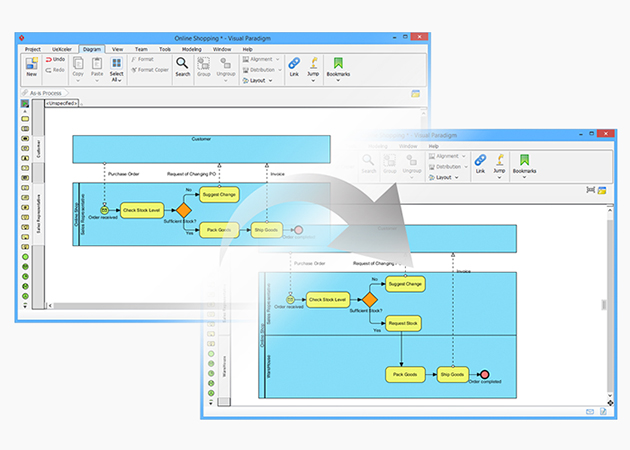Open Help tab in back window
Image resolution: width=630 pixels, height=450 pixels.
pos(247,49)
